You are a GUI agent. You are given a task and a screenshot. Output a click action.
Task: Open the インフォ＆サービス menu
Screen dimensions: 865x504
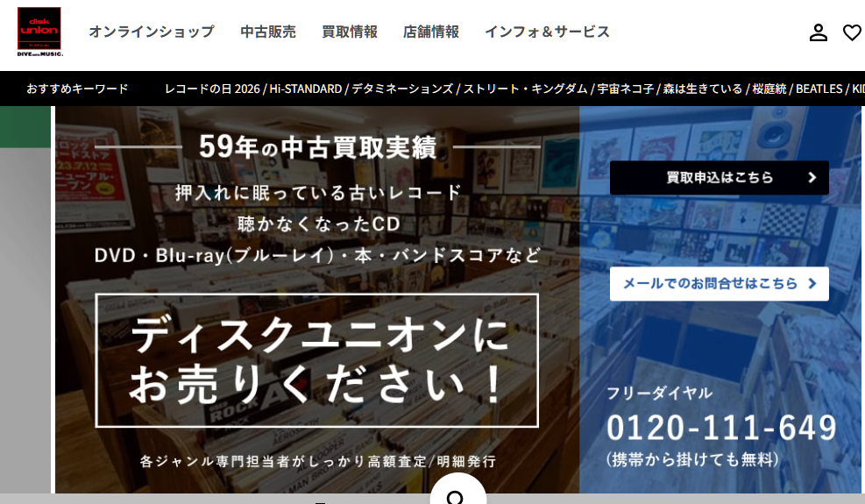point(547,32)
